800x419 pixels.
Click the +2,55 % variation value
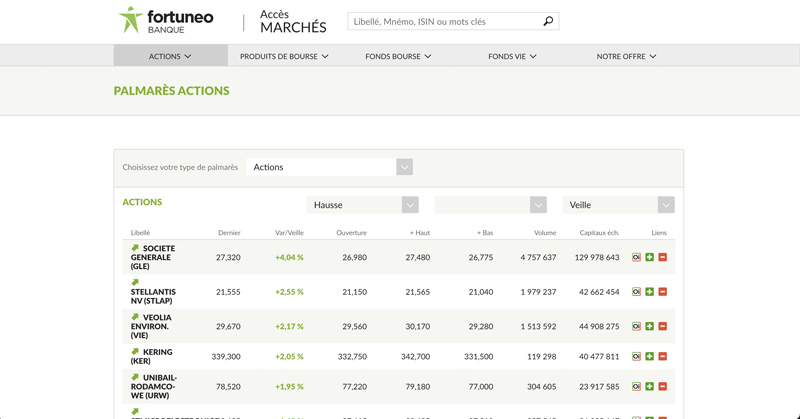289,292
